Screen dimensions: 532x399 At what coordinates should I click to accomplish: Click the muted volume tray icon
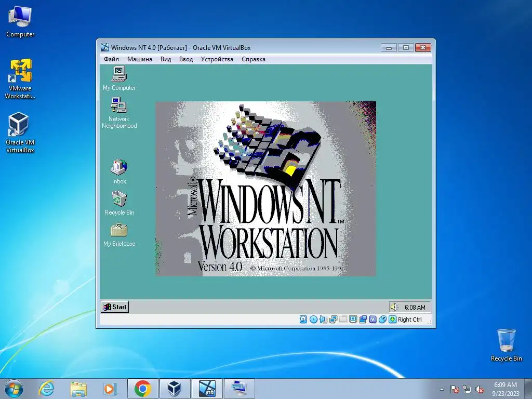click(480, 389)
